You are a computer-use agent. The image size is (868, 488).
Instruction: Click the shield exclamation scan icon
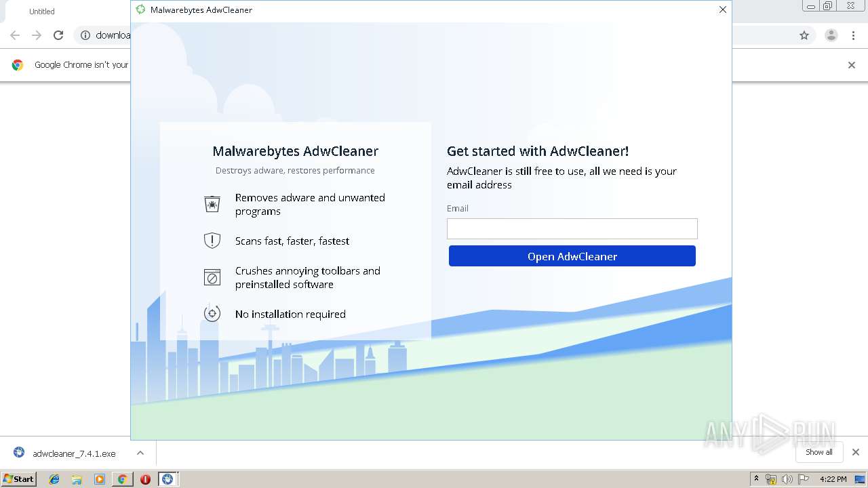[212, 241]
